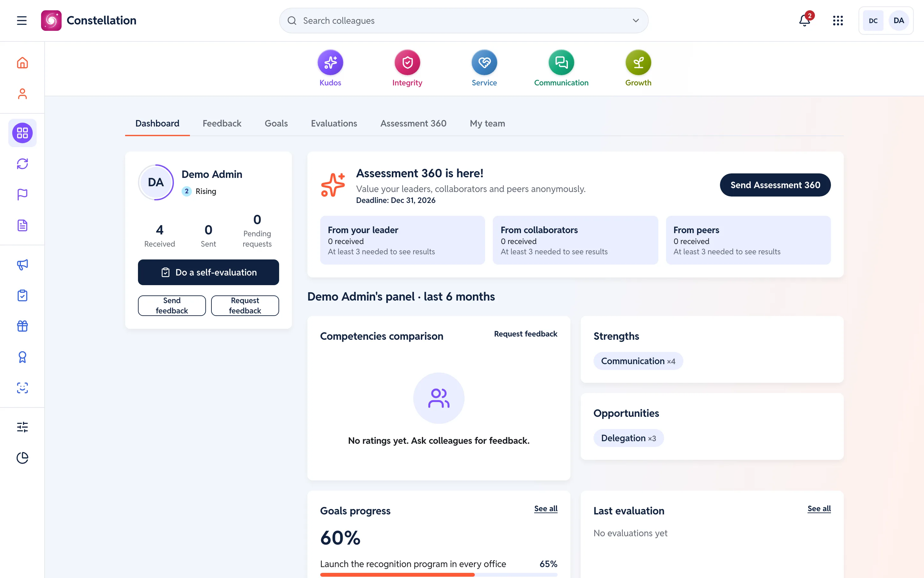Click the Communication ×4 strength chip
The width and height of the screenshot is (924, 578).
pos(638,361)
